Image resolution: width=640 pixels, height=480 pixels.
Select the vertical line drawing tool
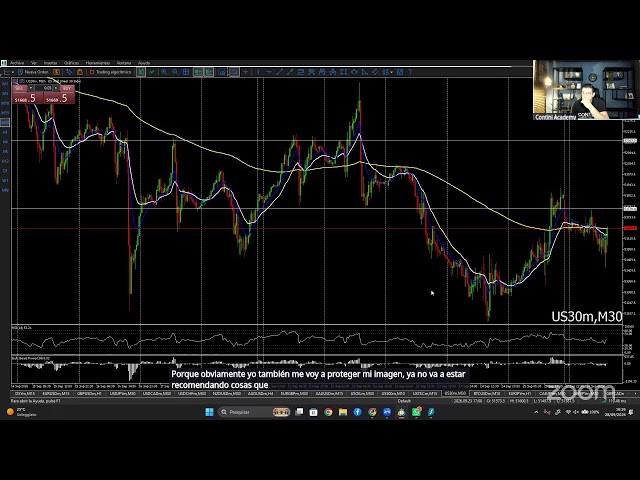pos(258,72)
